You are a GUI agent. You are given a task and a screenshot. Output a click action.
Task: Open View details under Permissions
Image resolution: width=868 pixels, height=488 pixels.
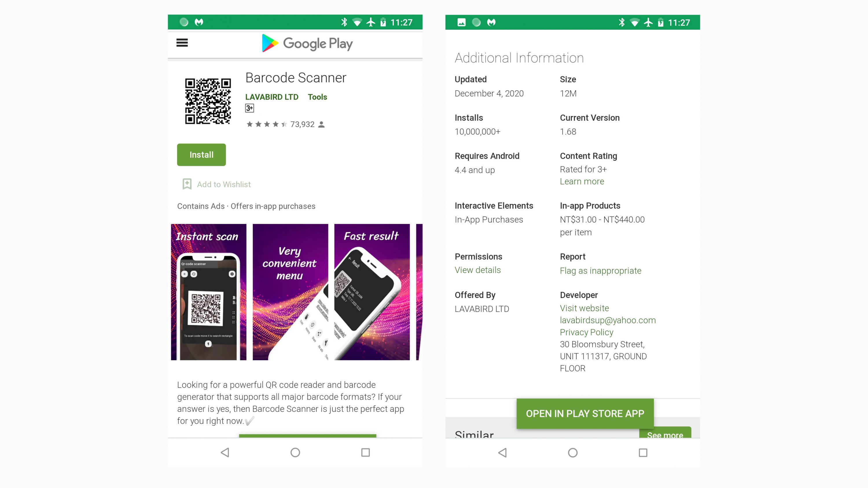477,270
